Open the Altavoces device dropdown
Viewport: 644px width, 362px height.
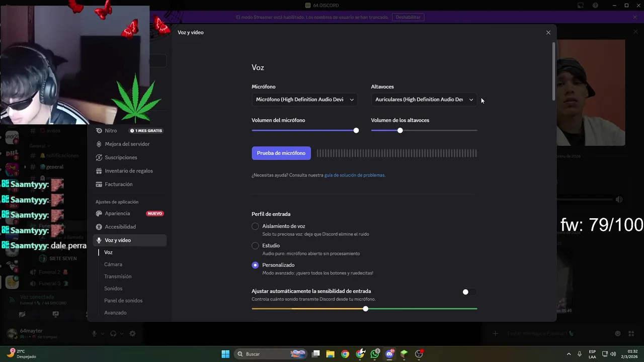coord(424,100)
